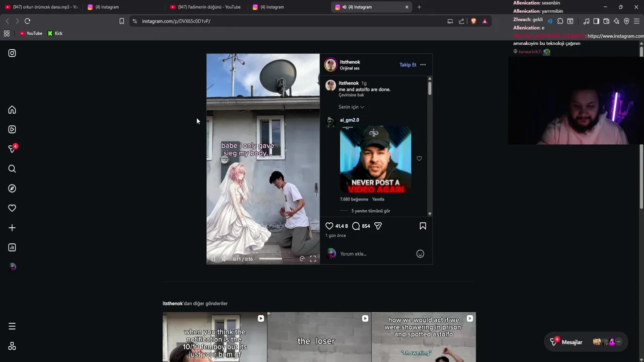Open the Dashboard chart icon in sidebar
Screen dimensions: 644x362
pos(12,247)
